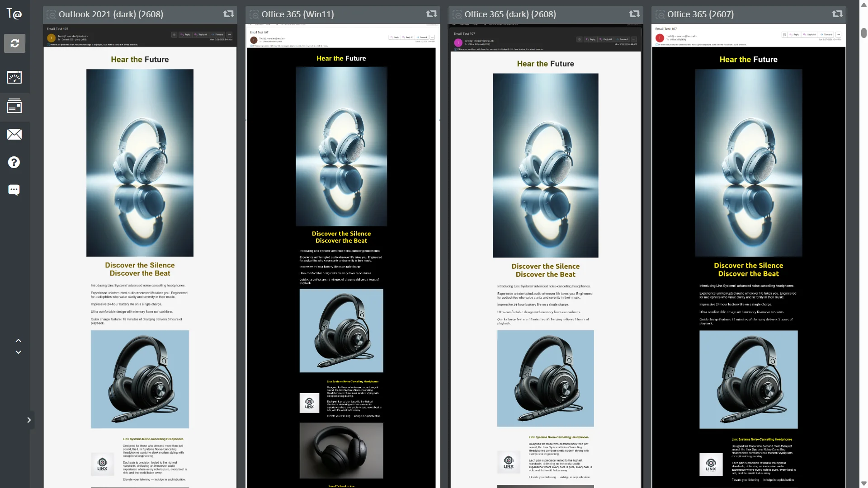Image resolution: width=868 pixels, height=488 pixels.
Task: Click camera icon beside Office 365 (2607) title
Action: [660, 14]
